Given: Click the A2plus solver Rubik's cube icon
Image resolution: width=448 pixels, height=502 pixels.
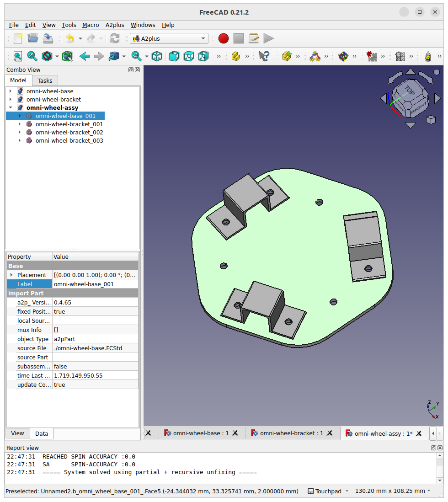Looking at the screenshot, I should [x=343, y=56].
